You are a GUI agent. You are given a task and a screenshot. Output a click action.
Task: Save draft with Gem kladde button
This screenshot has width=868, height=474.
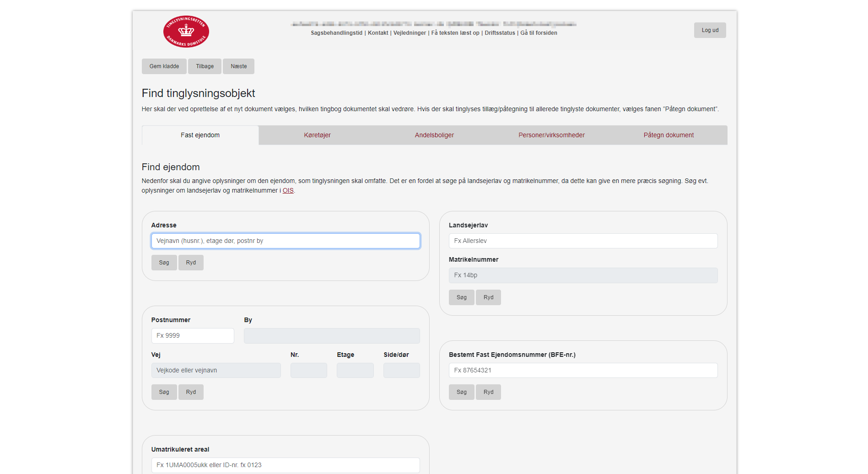click(x=164, y=66)
